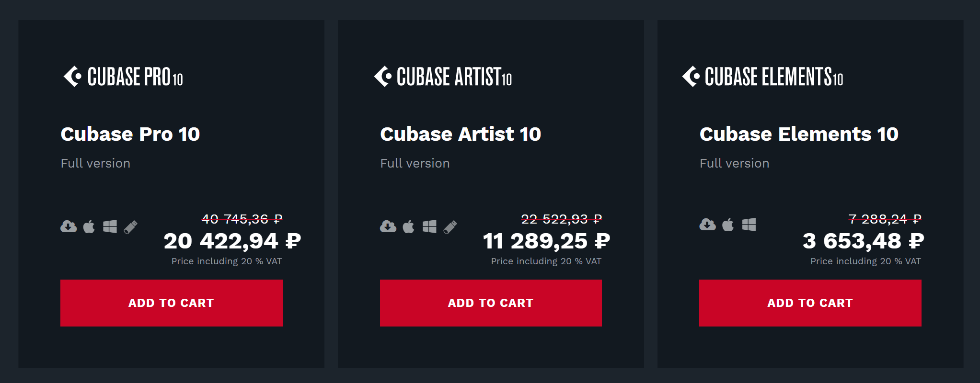Image resolution: width=980 pixels, height=383 pixels.
Task: Add Cubase Artist 10 to cart
Action: coord(491,303)
